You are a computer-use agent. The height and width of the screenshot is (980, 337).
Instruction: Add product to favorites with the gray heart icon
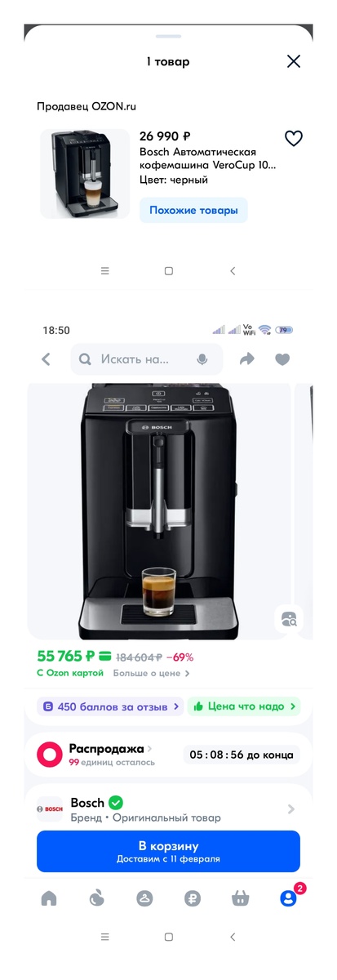point(282,359)
